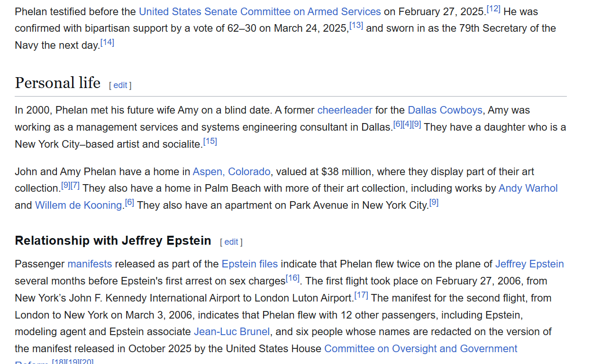Open citation [9] after 'New York City'
This screenshot has height=364, width=592.
pos(434,203)
